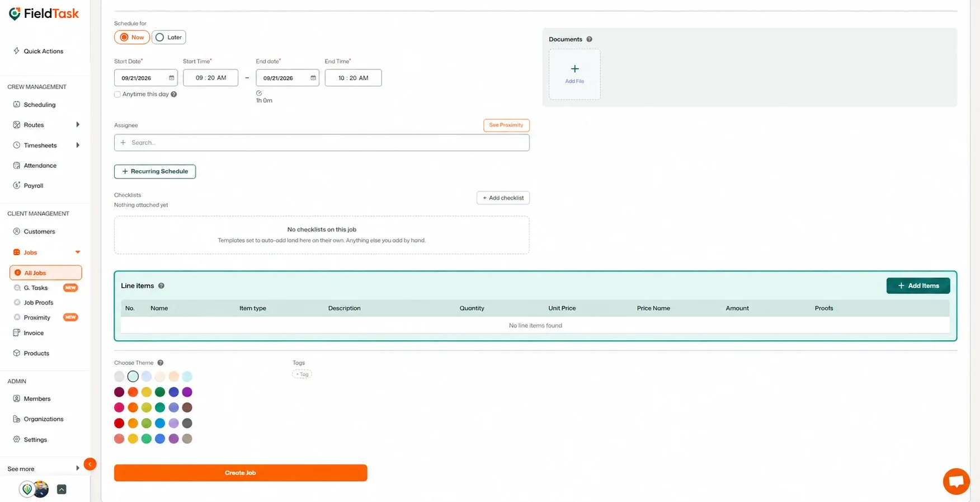Click the Choose Theme help icon
Screen dimensions: 980x502
pos(160,363)
